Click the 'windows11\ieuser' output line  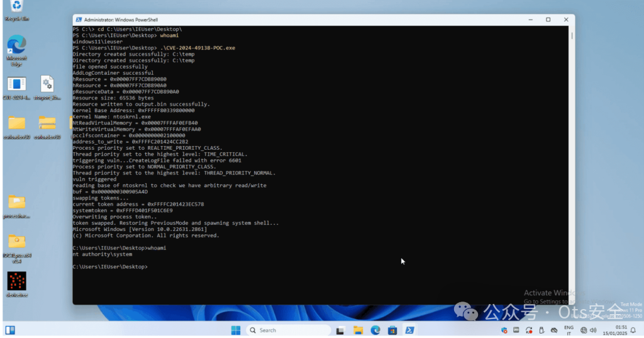(97, 42)
